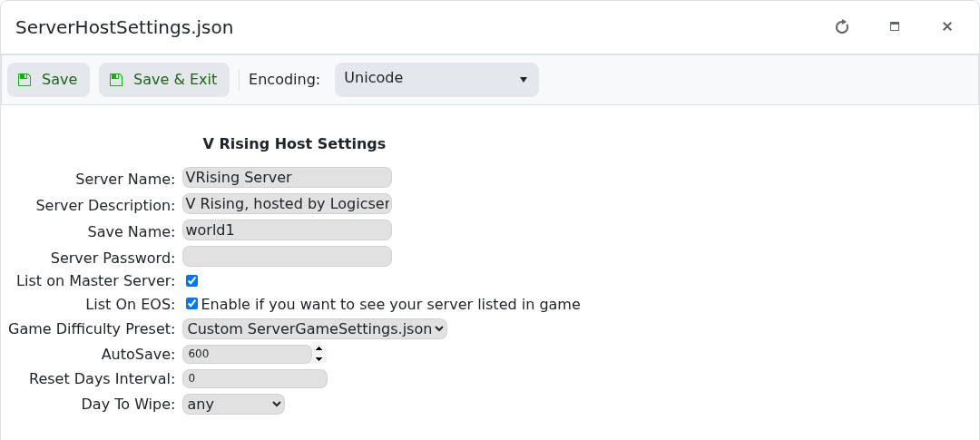Click the Server Description field
The width and height of the screenshot is (980, 440).
click(287, 204)
